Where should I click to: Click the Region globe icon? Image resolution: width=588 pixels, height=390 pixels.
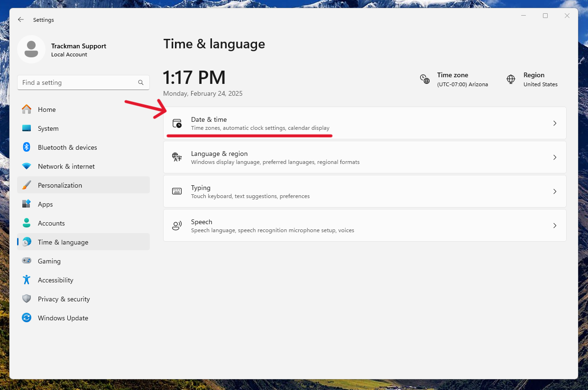point(511,79)
